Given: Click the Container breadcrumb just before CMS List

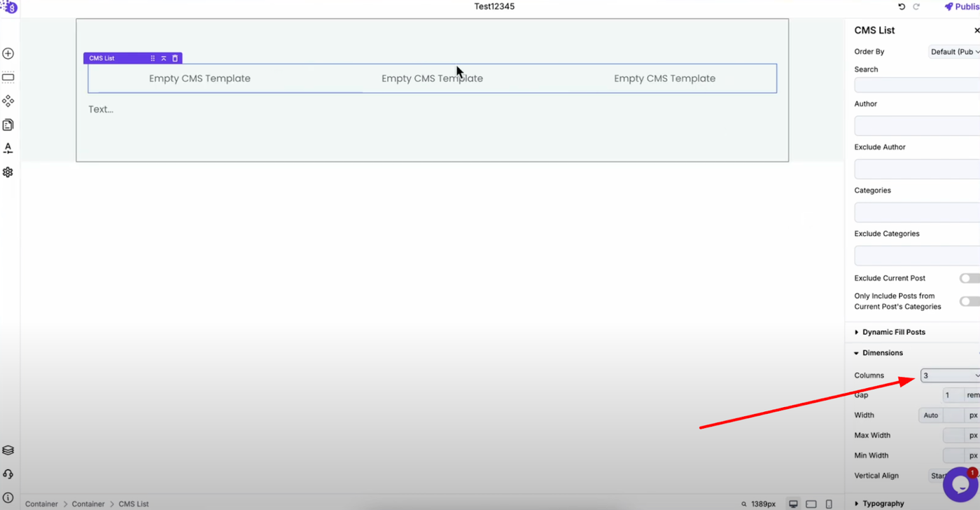Looking at the screenshot, I should [x=88, y=504].
